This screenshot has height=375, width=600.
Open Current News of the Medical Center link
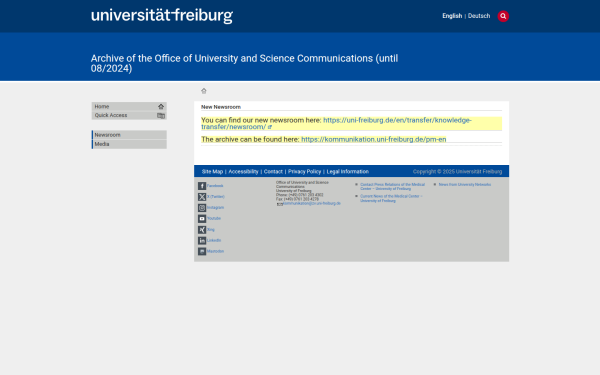391,198
